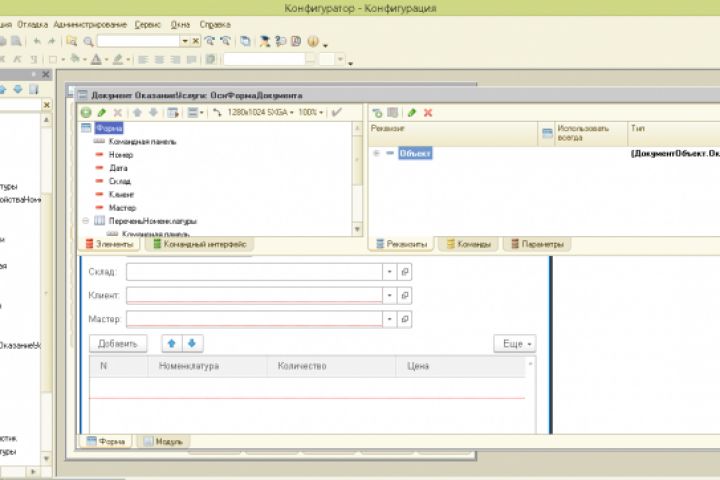Click the windows list icon in toolbar

[246, 41]
